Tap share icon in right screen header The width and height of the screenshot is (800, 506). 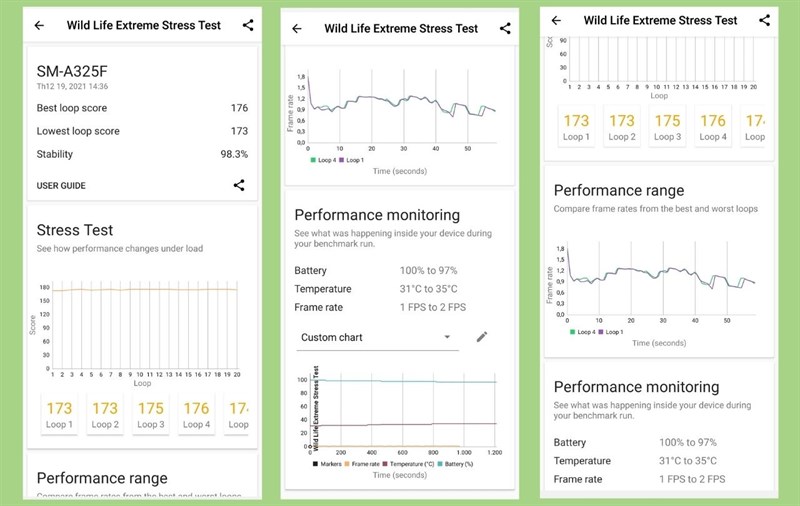click(x=764, y=20)
